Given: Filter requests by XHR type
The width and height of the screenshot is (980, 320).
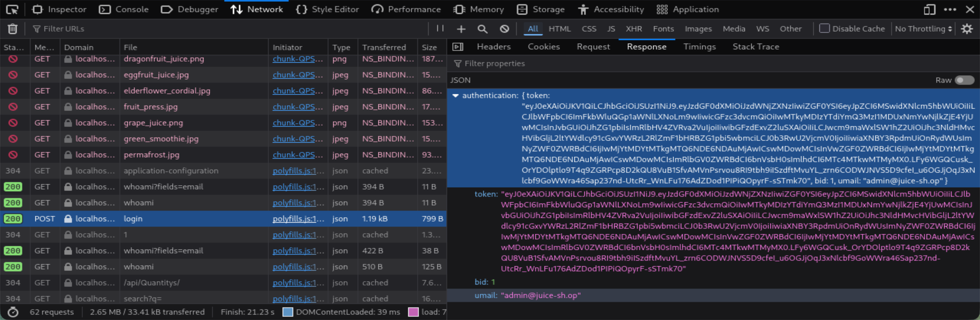Looking at the screenshot, I should 634,29.
